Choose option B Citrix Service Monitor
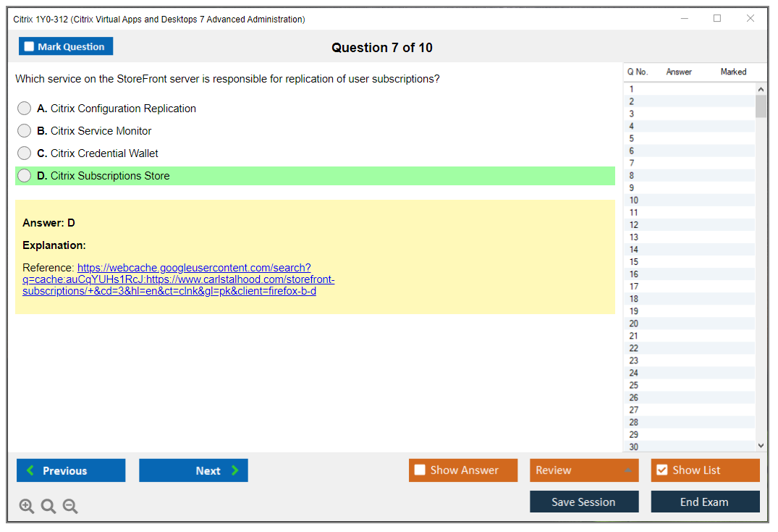778x532 pixels. click(x=25, y=131)
